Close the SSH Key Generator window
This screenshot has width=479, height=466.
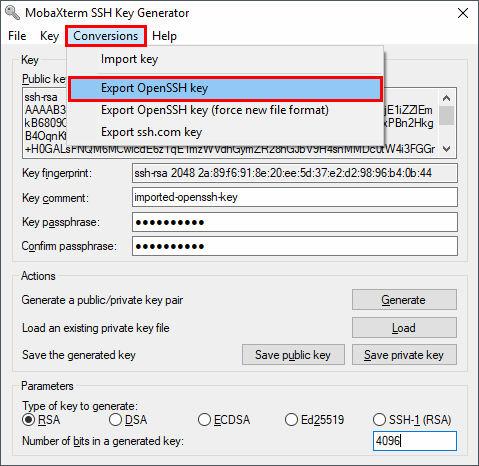click(463, 13)
